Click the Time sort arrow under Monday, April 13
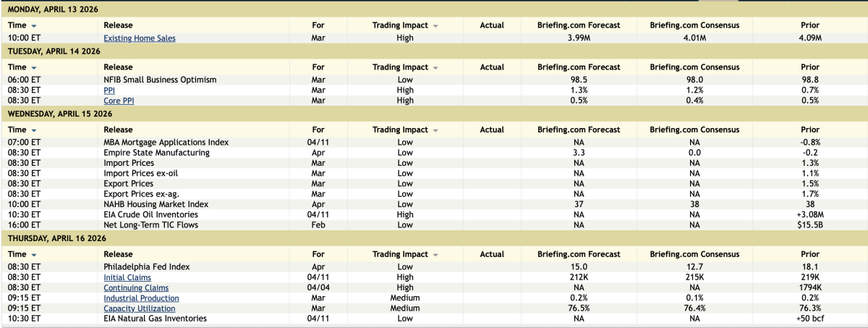 tap(34, 26)
